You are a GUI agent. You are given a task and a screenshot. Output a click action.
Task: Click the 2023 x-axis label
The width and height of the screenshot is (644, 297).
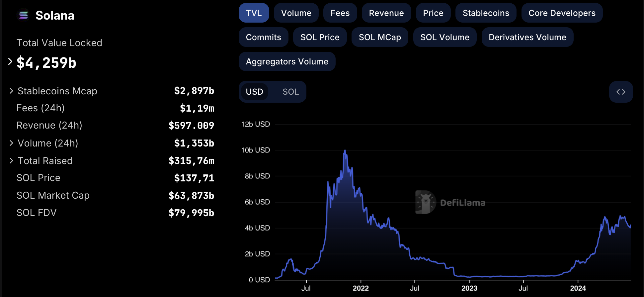[469, 288]
